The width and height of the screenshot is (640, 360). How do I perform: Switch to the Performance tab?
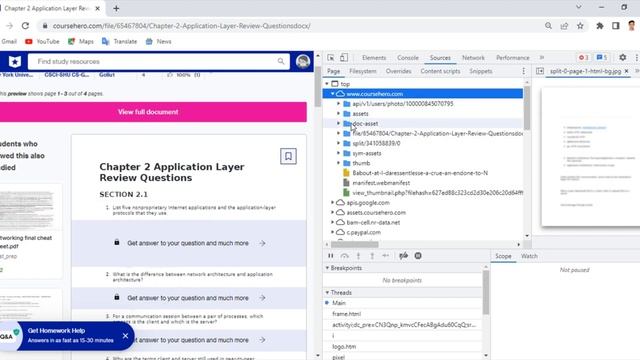click(513, 58)
